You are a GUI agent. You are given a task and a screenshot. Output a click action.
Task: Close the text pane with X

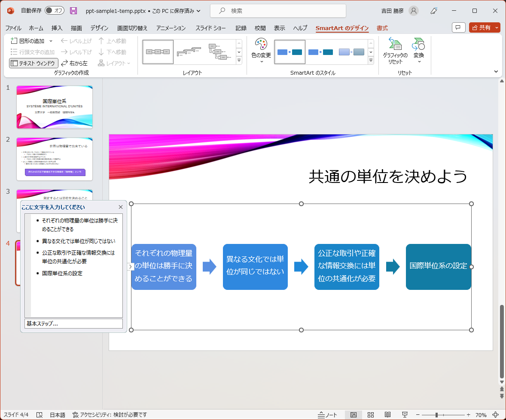click(121, 207)
